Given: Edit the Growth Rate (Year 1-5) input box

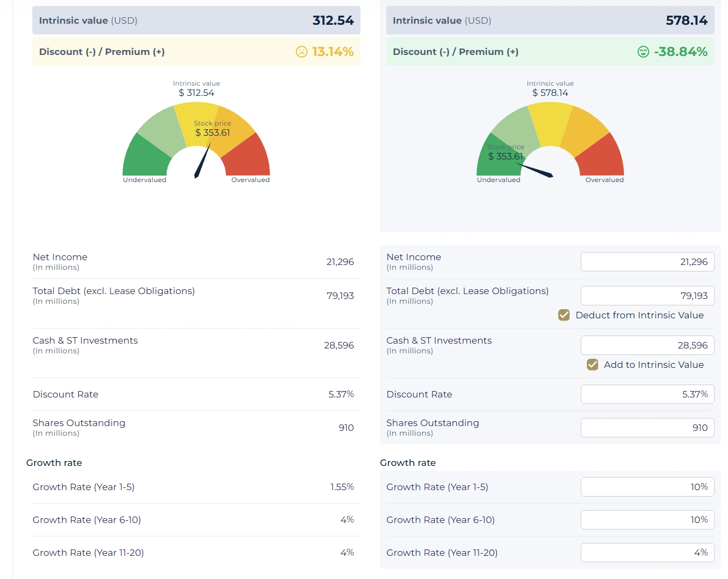Looking at the screenshot, I should [647, 487].
